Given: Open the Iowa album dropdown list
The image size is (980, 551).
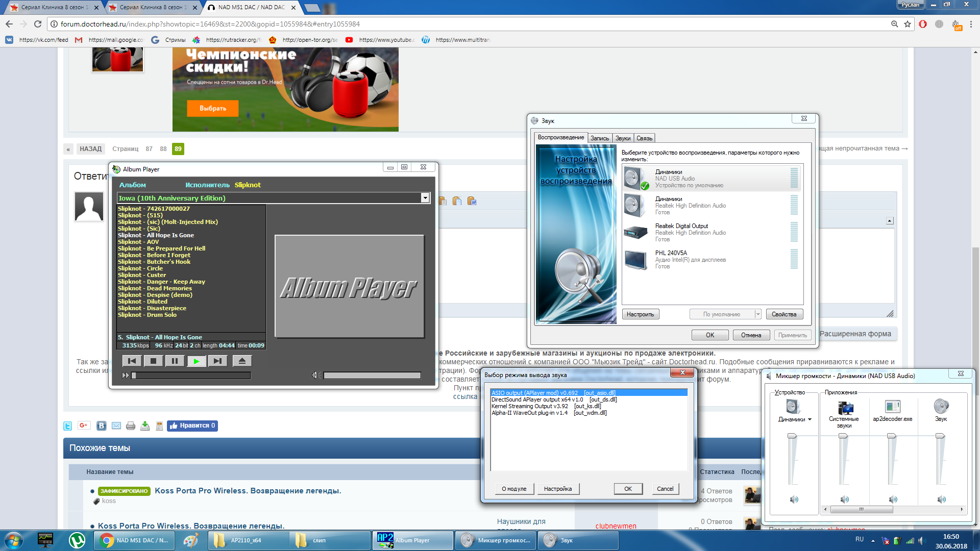Looking at the screenshot, I should point(425,198).
